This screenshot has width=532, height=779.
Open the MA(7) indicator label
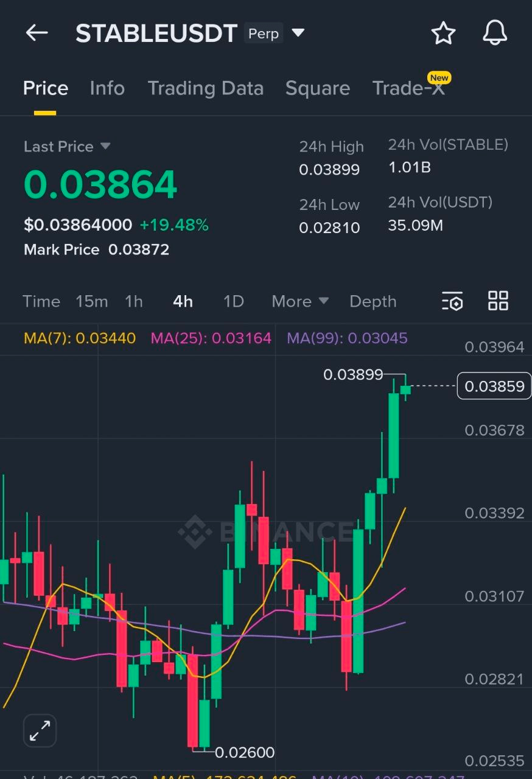pos(79,337)
